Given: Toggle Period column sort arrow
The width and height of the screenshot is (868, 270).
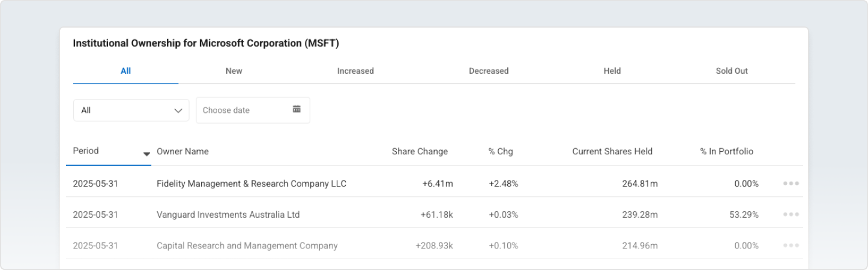Looking at the screenshot, I should pyautogui.click(x=146, y=154).
